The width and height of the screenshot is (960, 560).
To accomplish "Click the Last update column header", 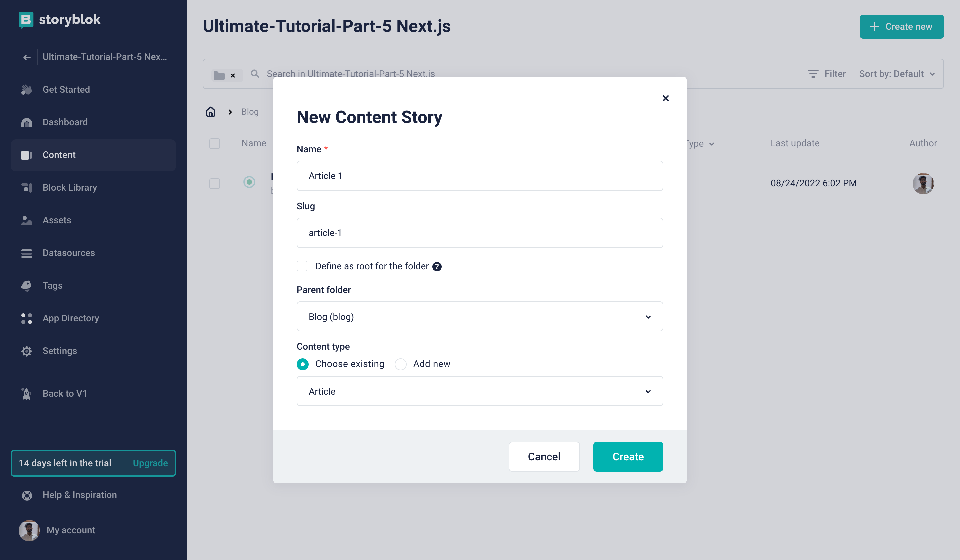I will pos(795,143).
